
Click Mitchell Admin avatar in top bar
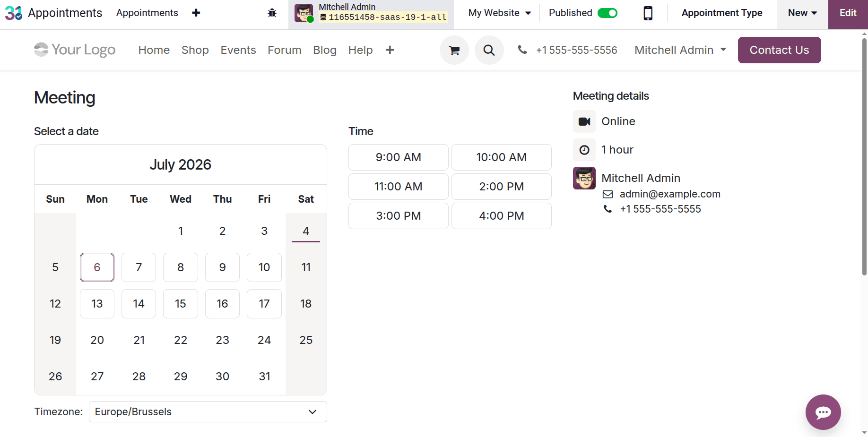[x=304, y=13]
